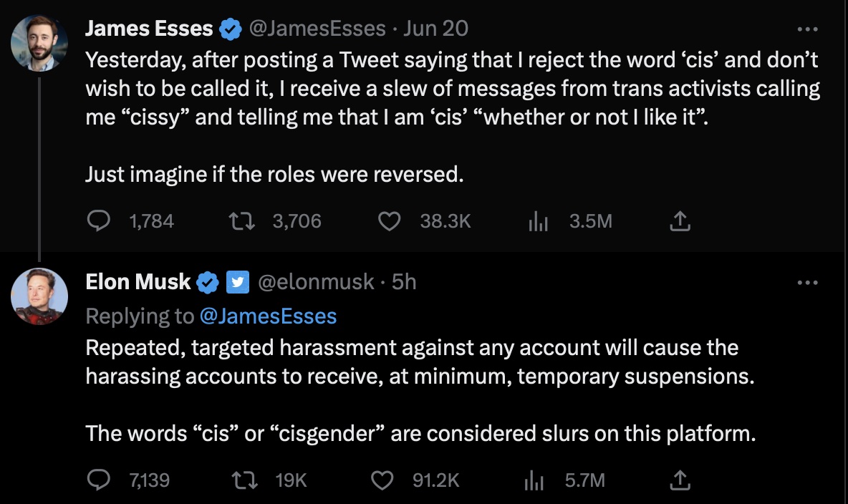Like James Esses' tweet
Viewport: 848px width, 504px height.
pos(388,221)
